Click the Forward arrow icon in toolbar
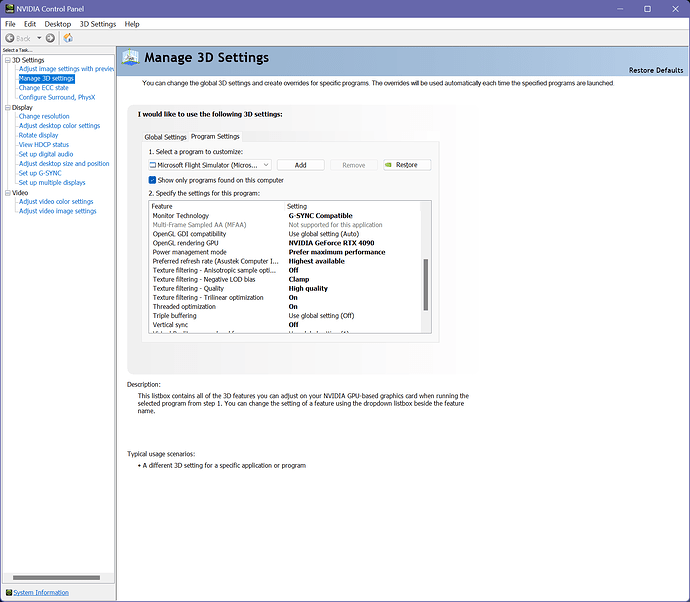Image resolution: width=690 pixels, height=602 pixels. 50,38
